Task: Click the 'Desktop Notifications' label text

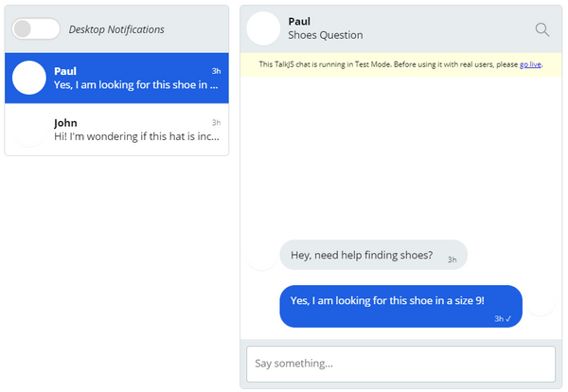Action: point(116,29)
